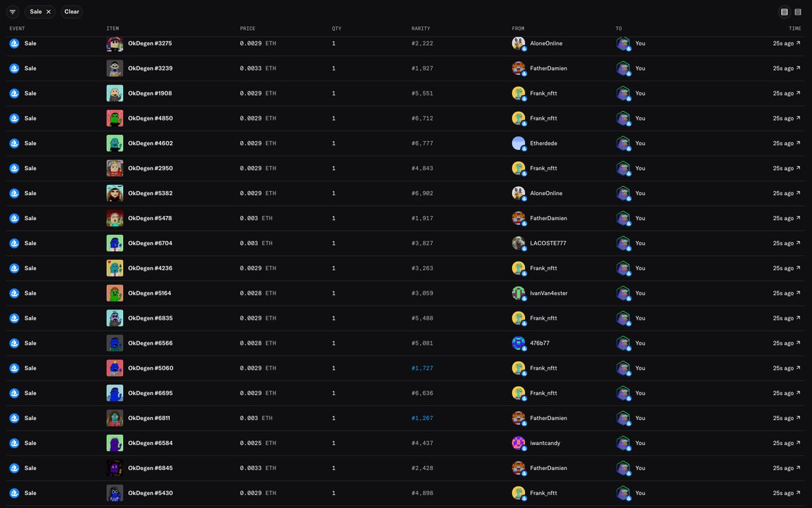Click your avatar on OkDegen #6584 row

coord(623,443)
